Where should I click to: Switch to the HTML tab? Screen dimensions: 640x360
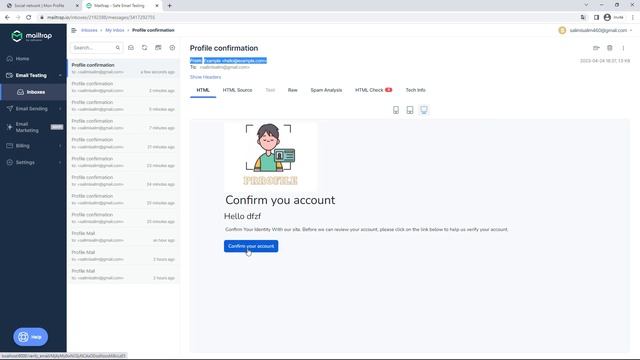(x=203, y=90)
